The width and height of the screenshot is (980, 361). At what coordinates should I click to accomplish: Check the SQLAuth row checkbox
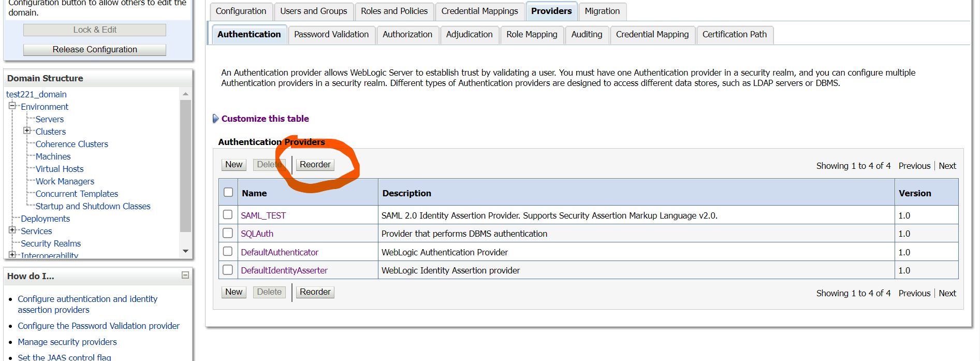click(x=228, y=233)
